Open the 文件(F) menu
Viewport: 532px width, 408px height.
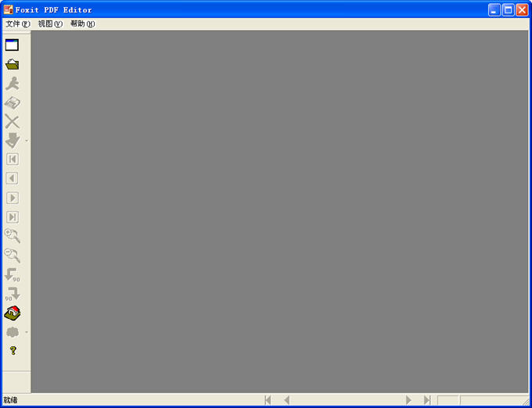(17, 24)
